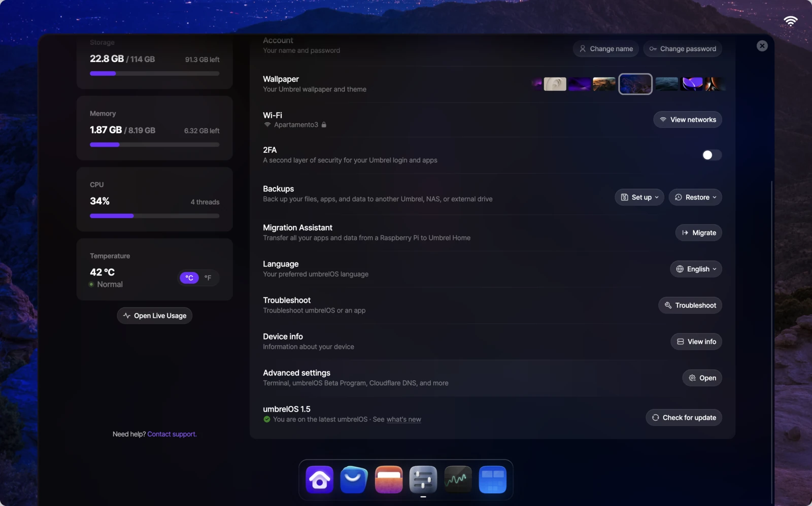Open Advanced settings
The width and height of the screenshot is (812, 506).
(x=702, y=378)
